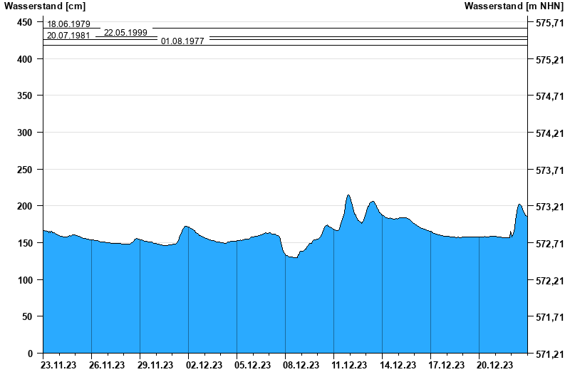Select the 01.08.1977 historical high-water label

pyautogui.click(x=182, y=41)
